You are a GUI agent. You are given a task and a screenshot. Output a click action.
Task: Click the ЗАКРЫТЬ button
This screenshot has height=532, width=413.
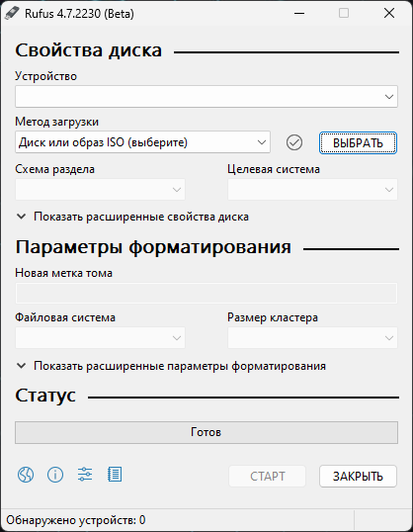click(358, 476)
